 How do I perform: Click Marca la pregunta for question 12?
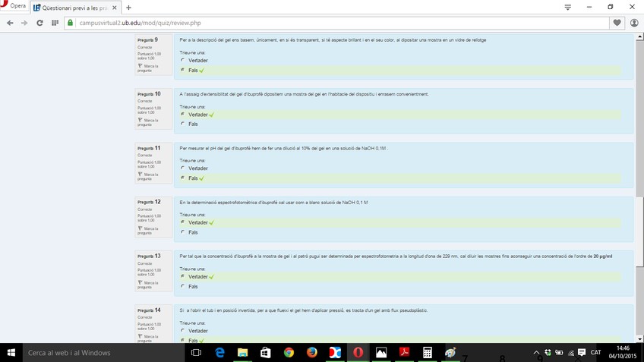150,230
